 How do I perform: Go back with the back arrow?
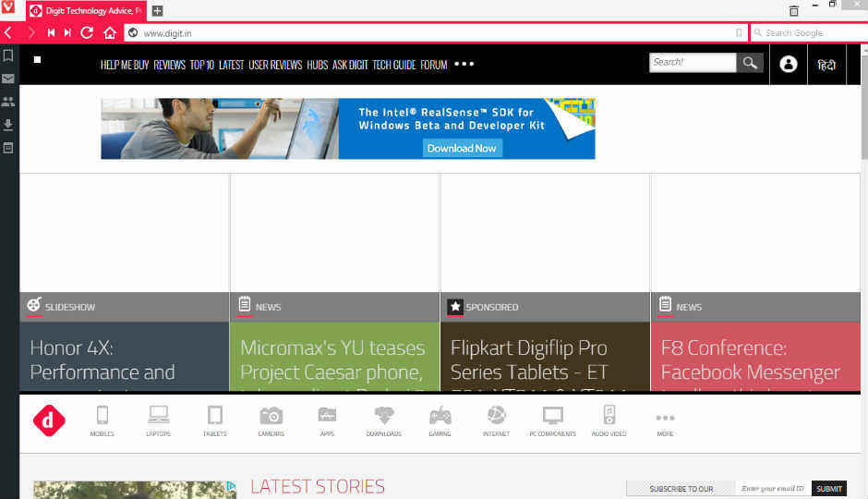click(8, 33)
